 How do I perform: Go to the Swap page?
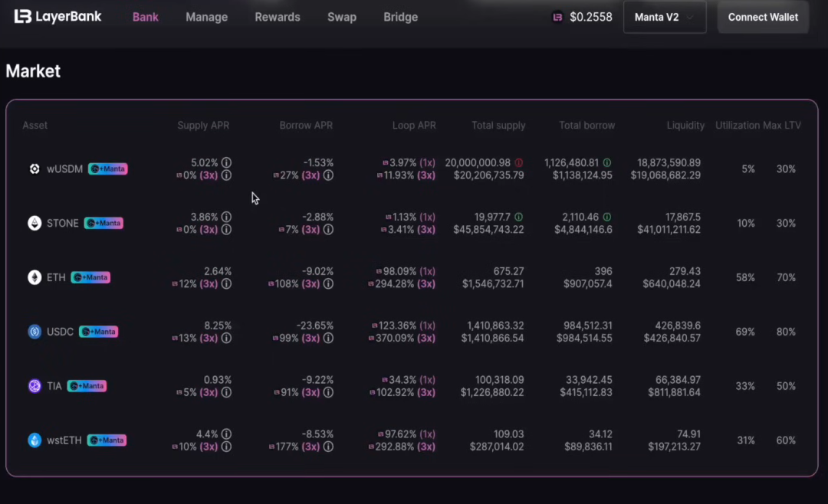pos(341,17)
